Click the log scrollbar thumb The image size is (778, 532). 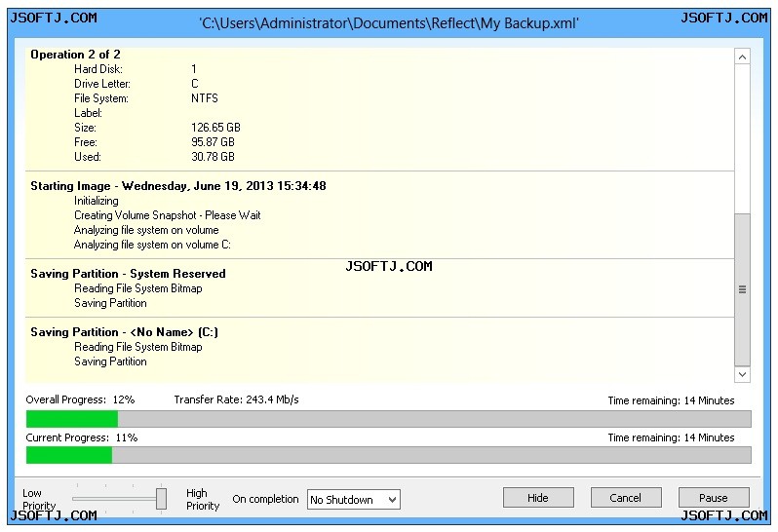[742, 289]
